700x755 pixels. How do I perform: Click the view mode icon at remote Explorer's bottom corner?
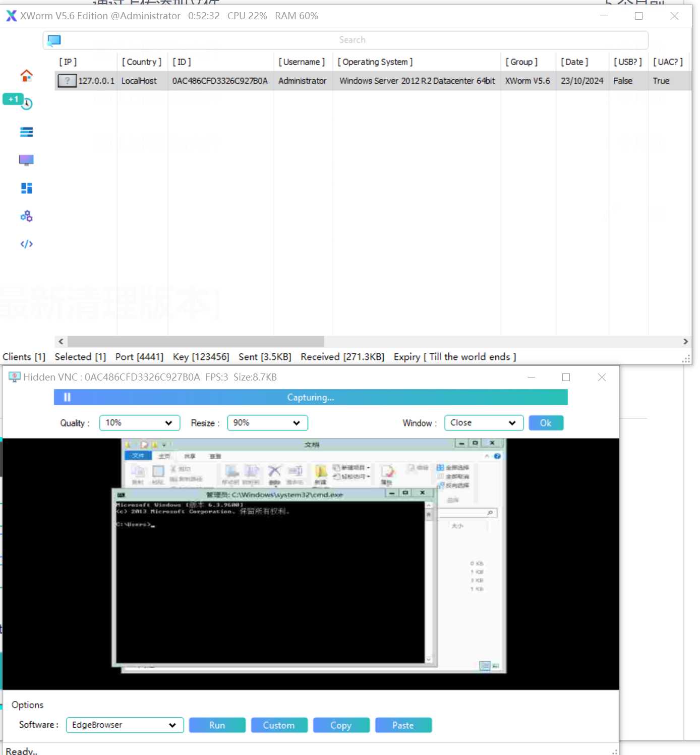[485, 666]
